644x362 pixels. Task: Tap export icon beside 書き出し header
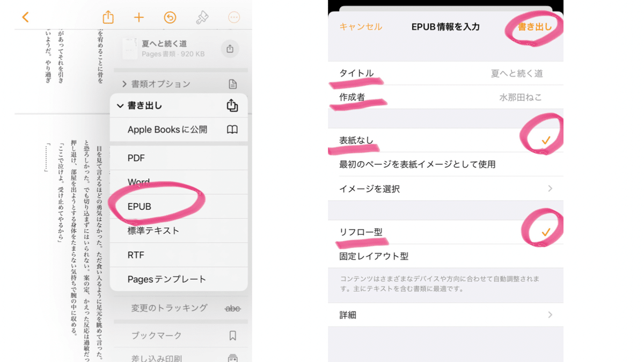click(232, 105)
